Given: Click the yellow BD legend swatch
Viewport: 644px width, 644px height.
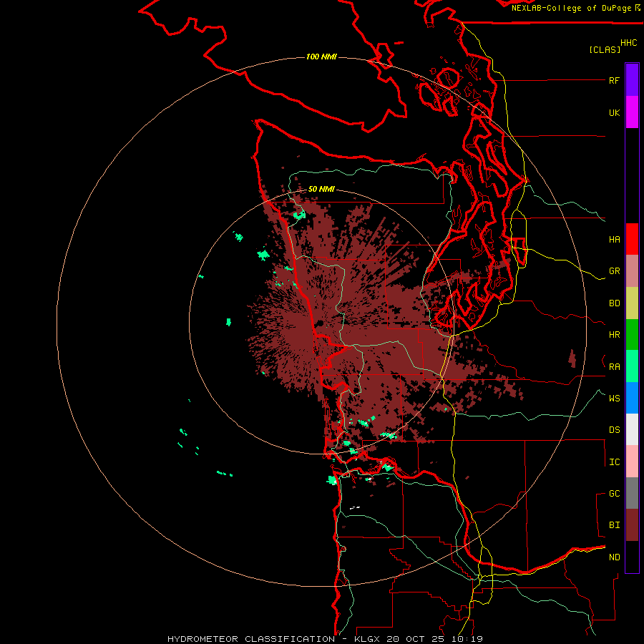Looking at the screenshot, I should coord(632,303).
